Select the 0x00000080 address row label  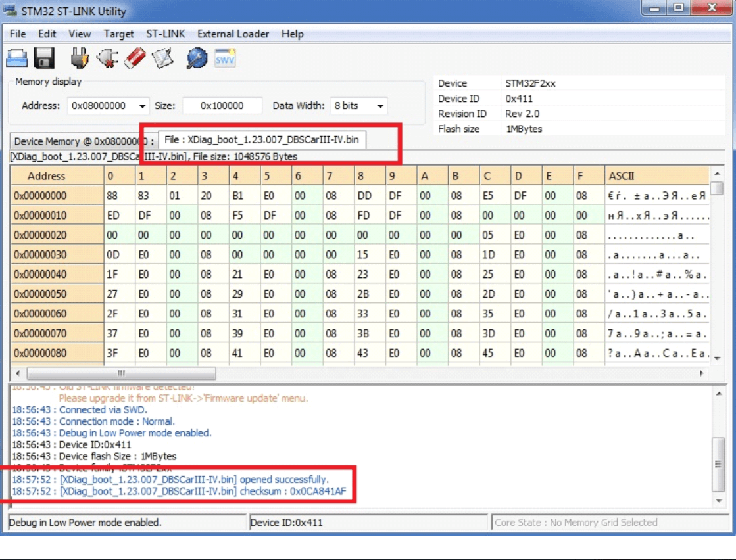click(x=57, y=353)
